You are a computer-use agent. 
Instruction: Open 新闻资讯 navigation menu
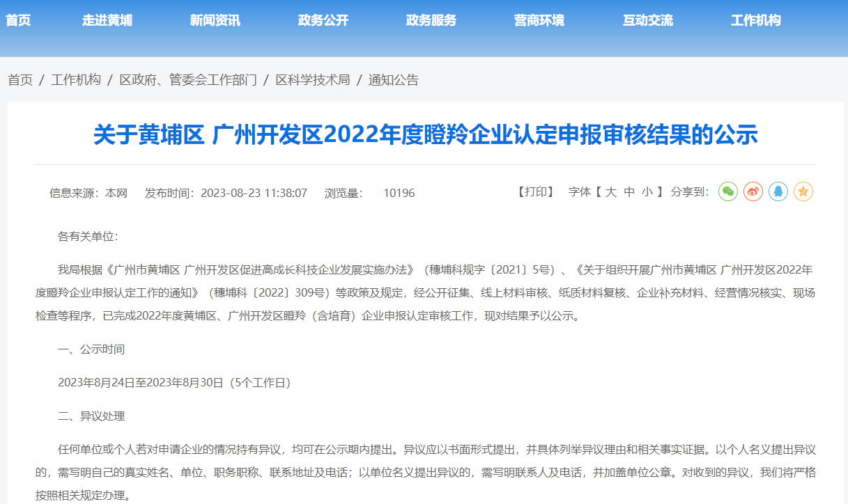coord(215,21)
